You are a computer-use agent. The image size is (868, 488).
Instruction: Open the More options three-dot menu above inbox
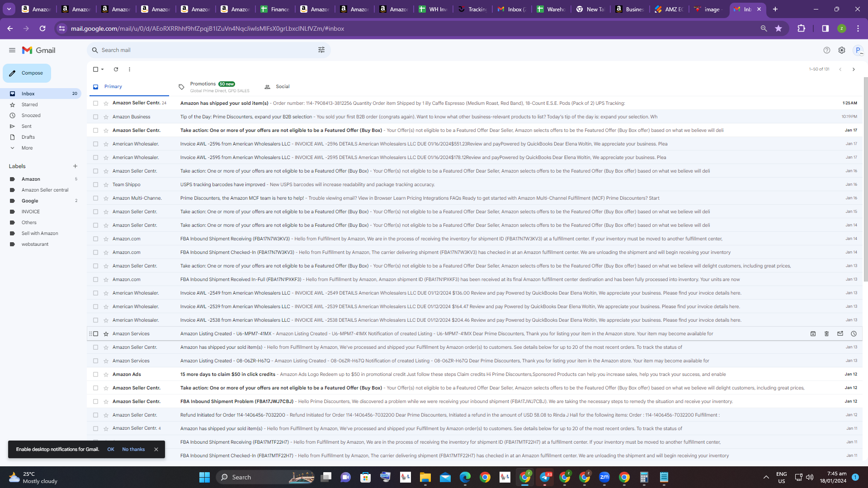[x=129, y=69]
